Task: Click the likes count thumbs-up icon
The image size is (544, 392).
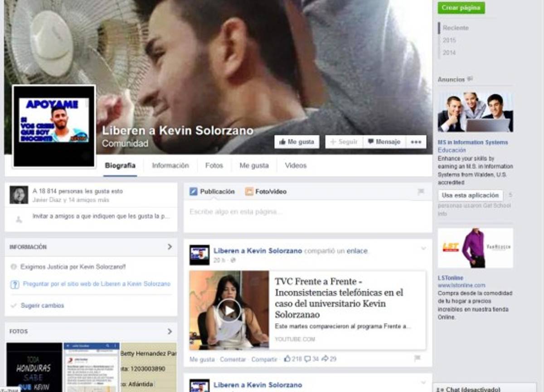Action: 287,359
